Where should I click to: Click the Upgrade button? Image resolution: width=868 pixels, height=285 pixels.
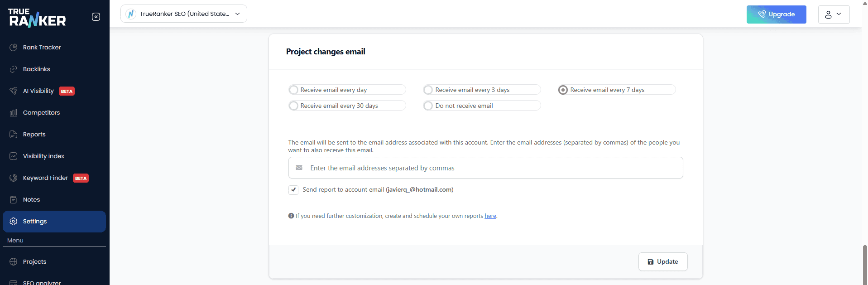pyautogui.click(x=776, y=14)
